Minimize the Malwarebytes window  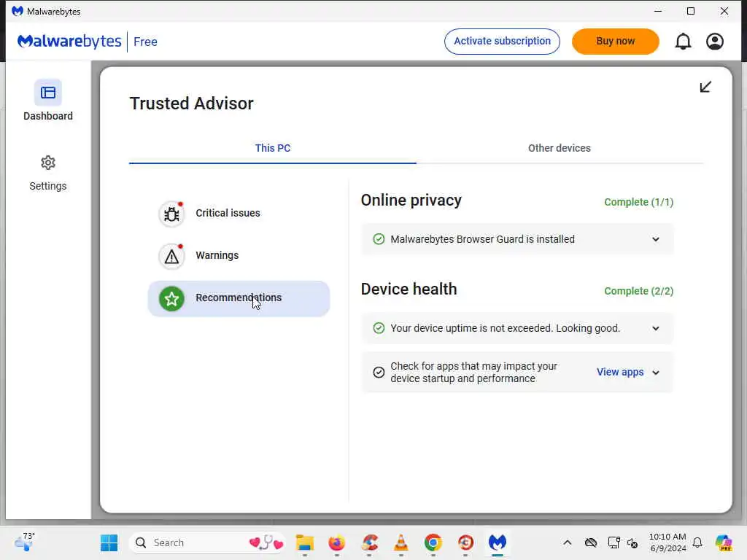(658, 11)
